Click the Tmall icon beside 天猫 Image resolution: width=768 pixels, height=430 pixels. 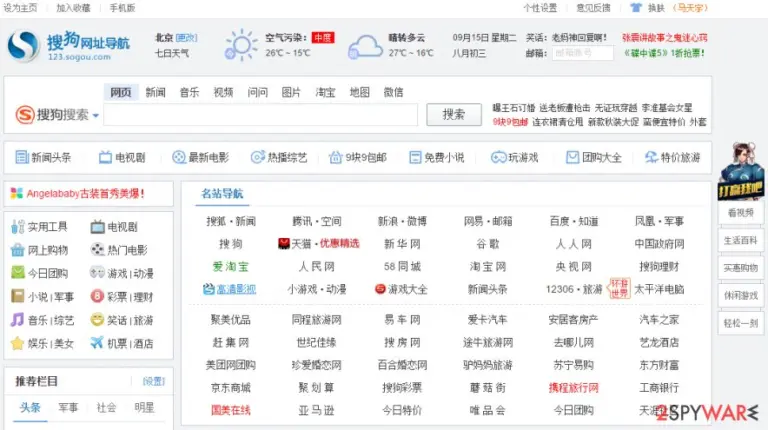pyautogui.click(x=284, y=243)
